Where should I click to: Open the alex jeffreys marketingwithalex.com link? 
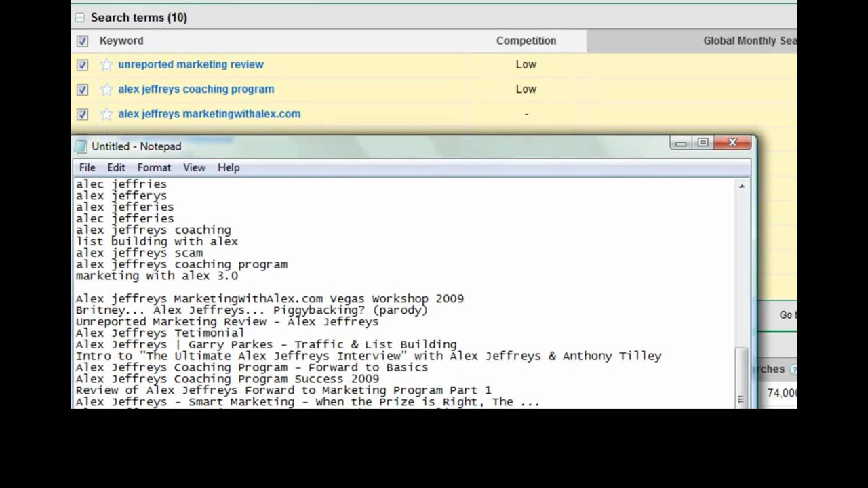click(x=209, y=113)
